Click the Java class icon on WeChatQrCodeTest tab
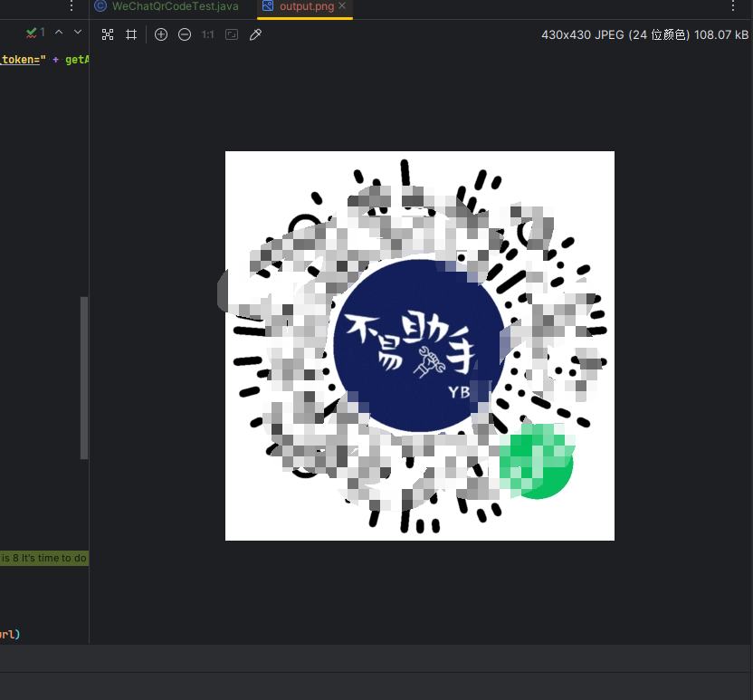This screenshot has width=753, height=700. pyautogui.click(x=100, y=6)
